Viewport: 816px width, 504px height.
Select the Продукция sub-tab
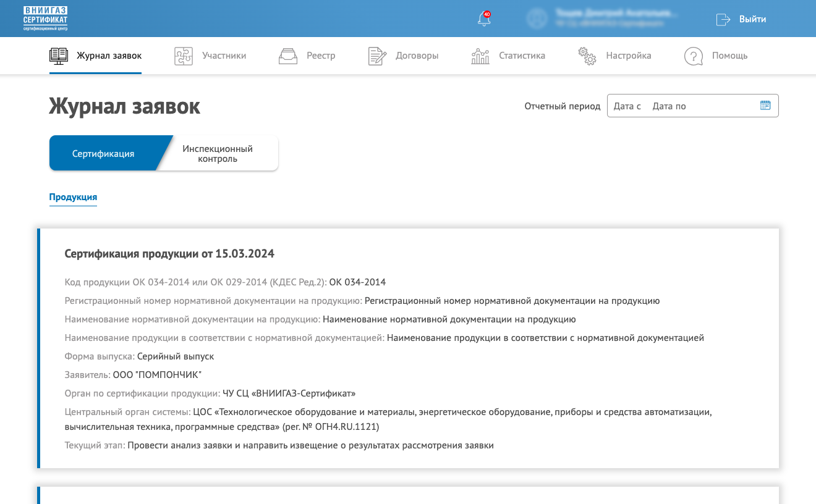click(x=73, y=197)
